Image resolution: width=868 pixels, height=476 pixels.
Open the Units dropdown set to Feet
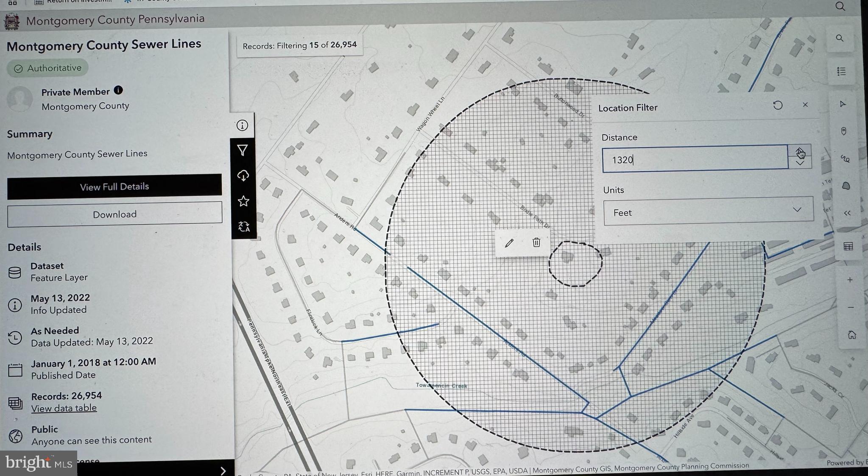(708, 211)
